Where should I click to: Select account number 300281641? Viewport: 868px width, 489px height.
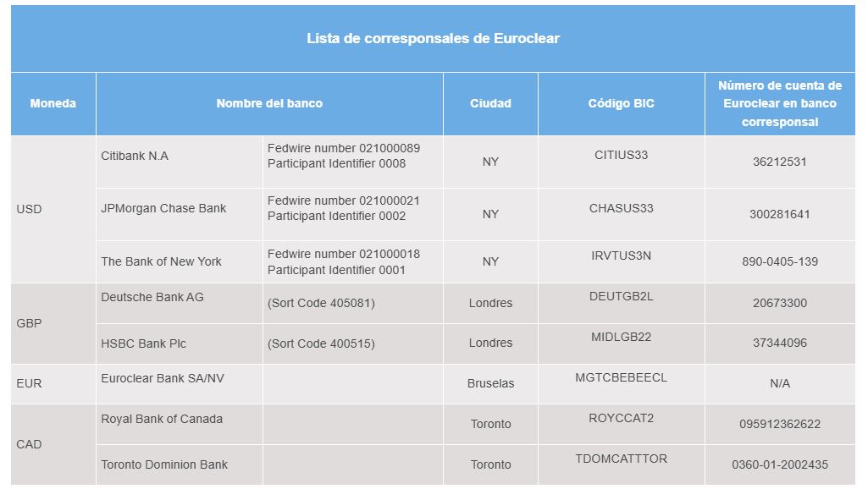(x=779, y=214)
